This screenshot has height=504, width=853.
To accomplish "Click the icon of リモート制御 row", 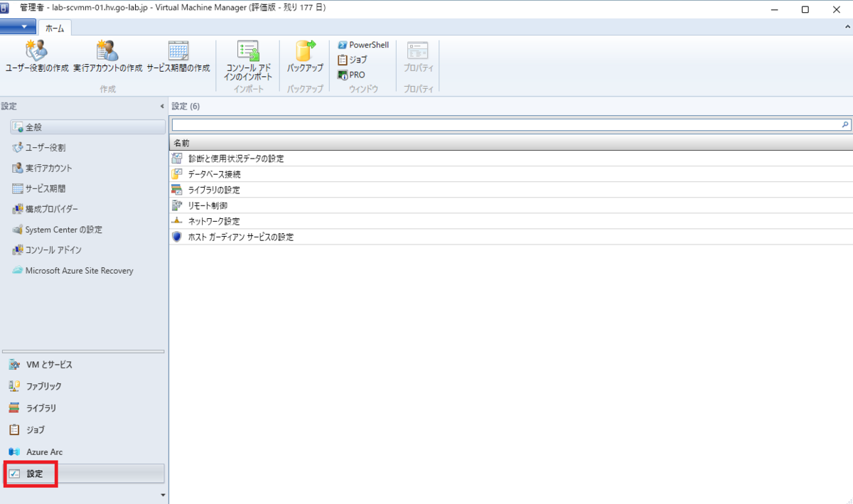I will [177, 205].
